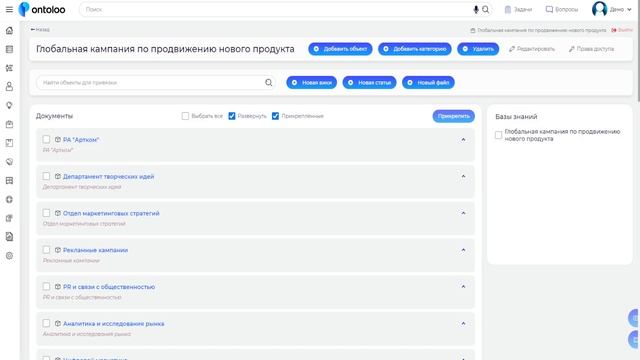Collapse the Аналитика и исследование рынка chevron

(463, 323)
